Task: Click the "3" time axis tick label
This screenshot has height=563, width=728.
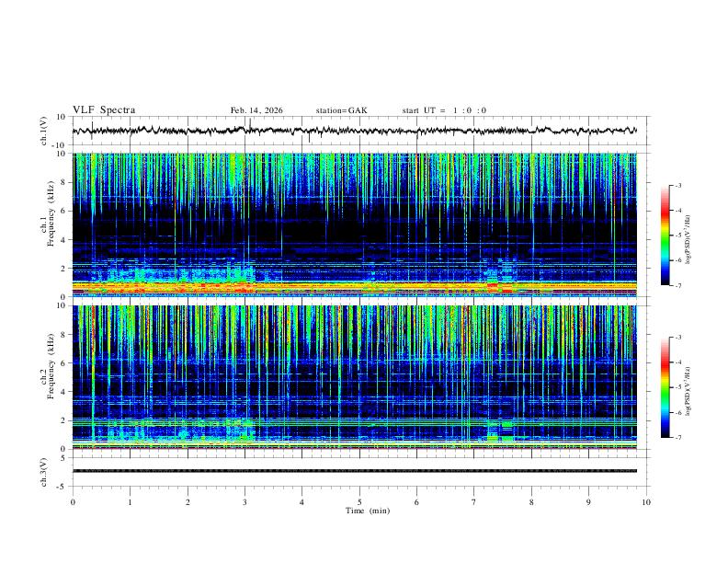Action: 245,502
